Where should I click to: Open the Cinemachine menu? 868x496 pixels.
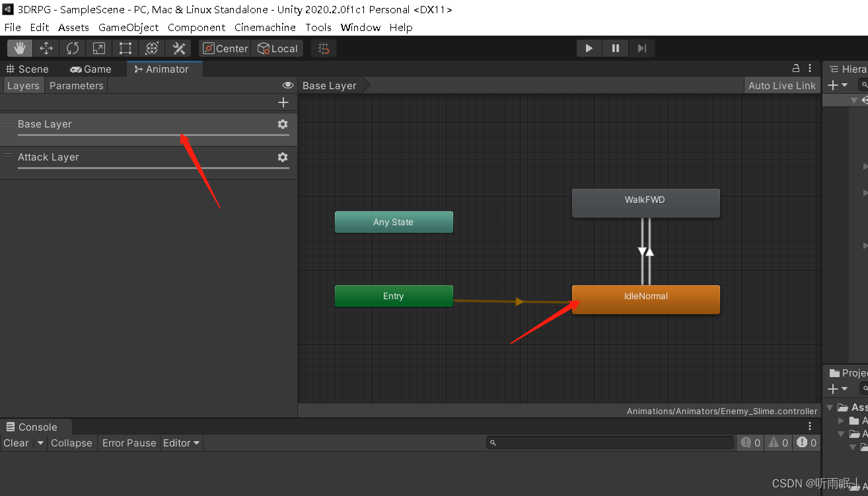266,27
